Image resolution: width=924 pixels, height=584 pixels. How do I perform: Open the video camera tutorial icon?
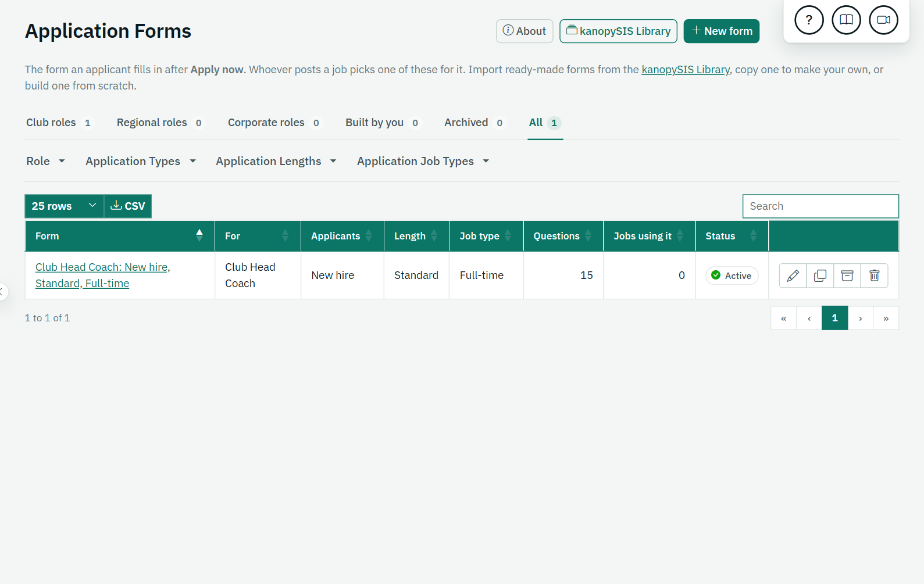(x=883, y=20)
